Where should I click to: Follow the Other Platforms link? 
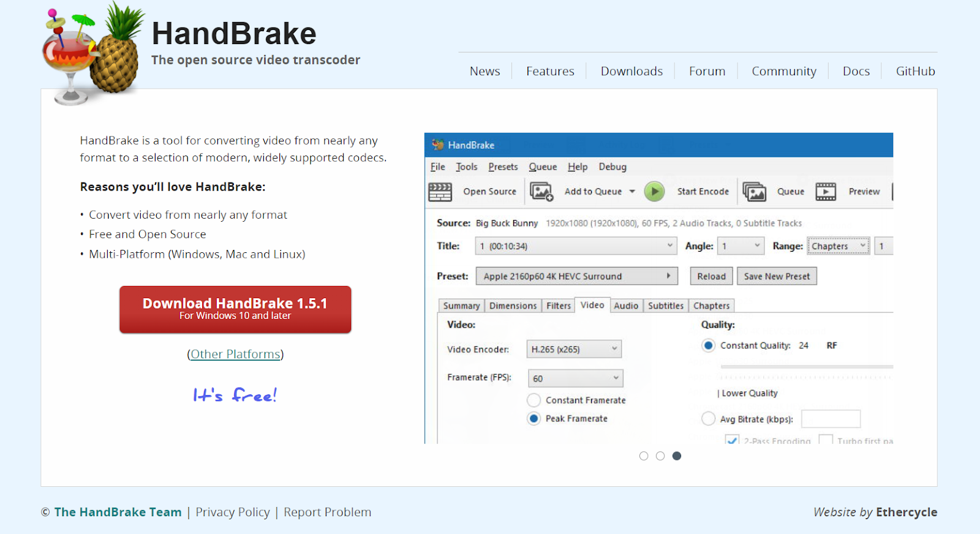235,354
